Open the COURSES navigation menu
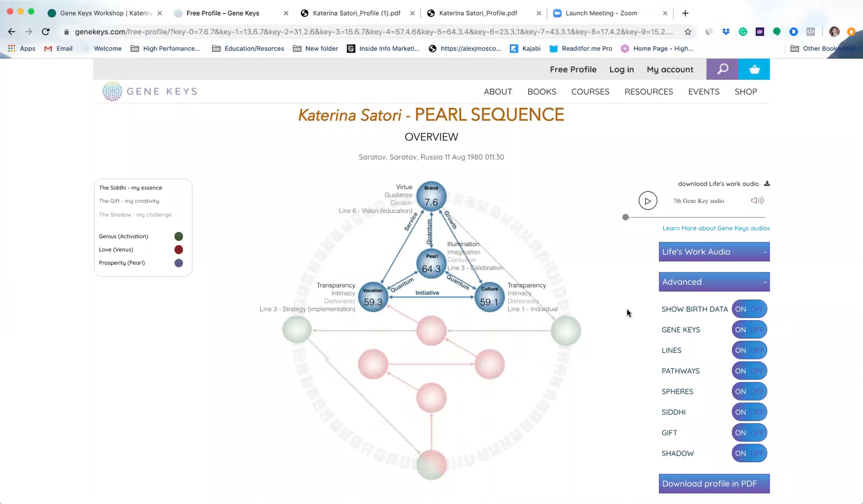 pyautogui.click(x=590, y=92)
